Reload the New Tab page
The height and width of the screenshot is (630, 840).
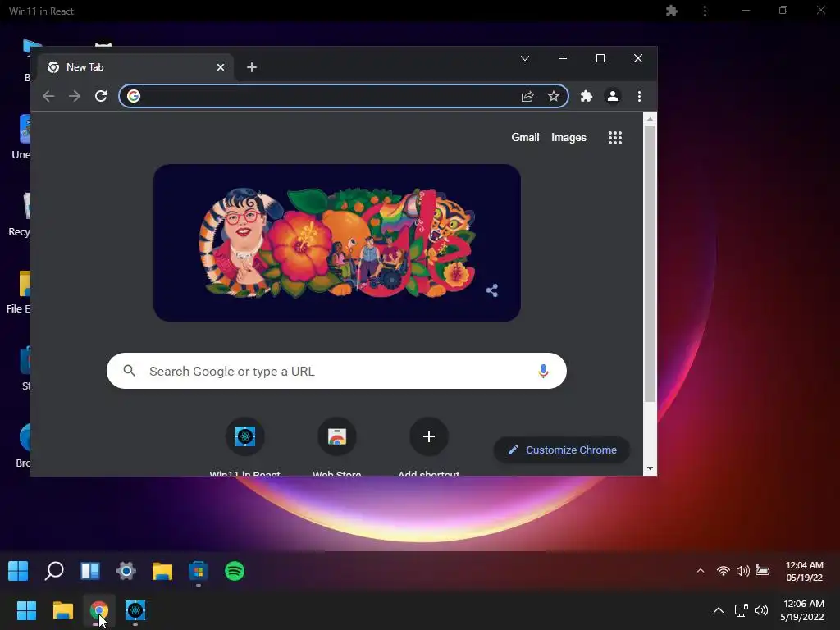(x=101, y=96)
